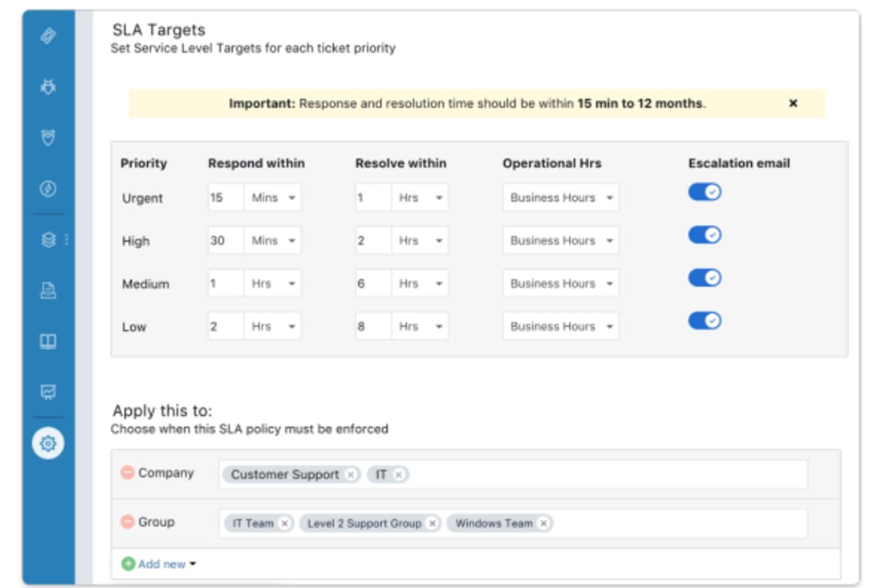
Task: Toggle escalation email for Low priority
Action: [x=705, y=321]
